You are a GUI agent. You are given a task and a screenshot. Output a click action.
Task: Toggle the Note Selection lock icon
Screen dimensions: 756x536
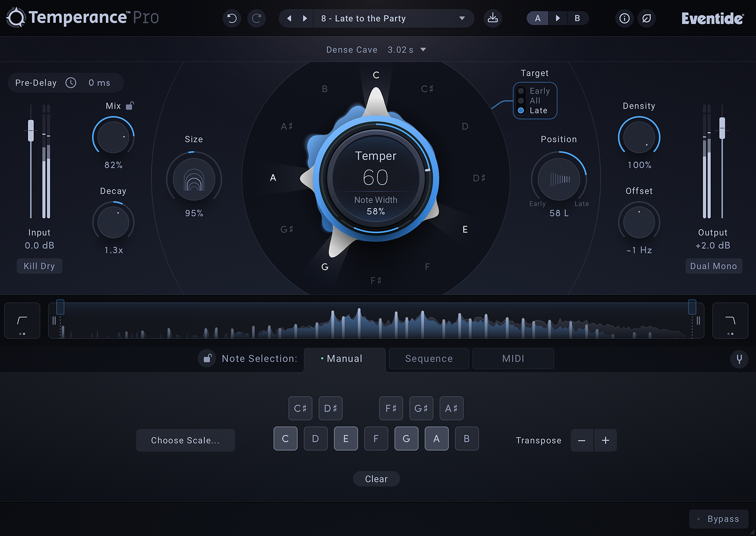click(207, 358)
